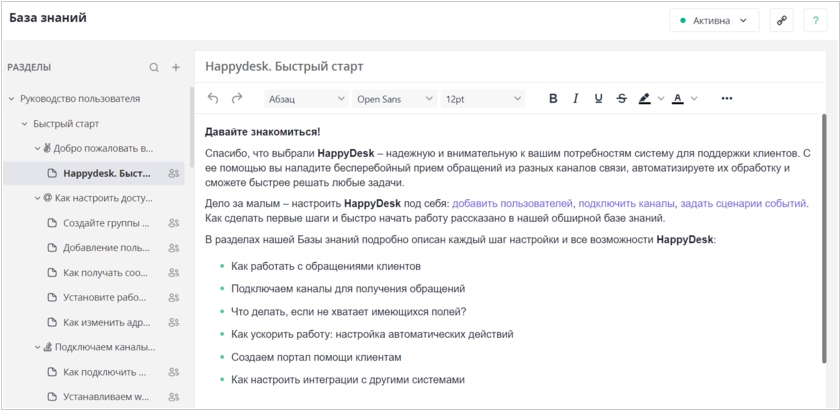The width and height of the screenshot is (840, 410).
Task: Open Как получать соо... article
Action: tap(106, 273)
